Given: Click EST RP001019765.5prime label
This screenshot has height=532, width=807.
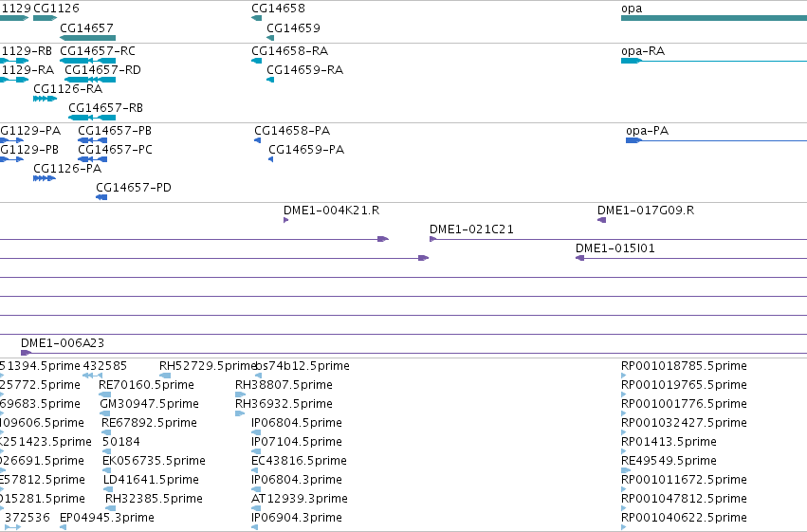Looking at the screenshot, I should pos(684,385).
